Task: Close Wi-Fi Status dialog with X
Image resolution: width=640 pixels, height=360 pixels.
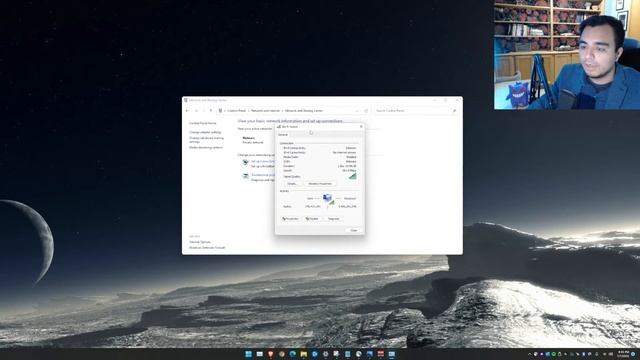Action: click(361, 127)
